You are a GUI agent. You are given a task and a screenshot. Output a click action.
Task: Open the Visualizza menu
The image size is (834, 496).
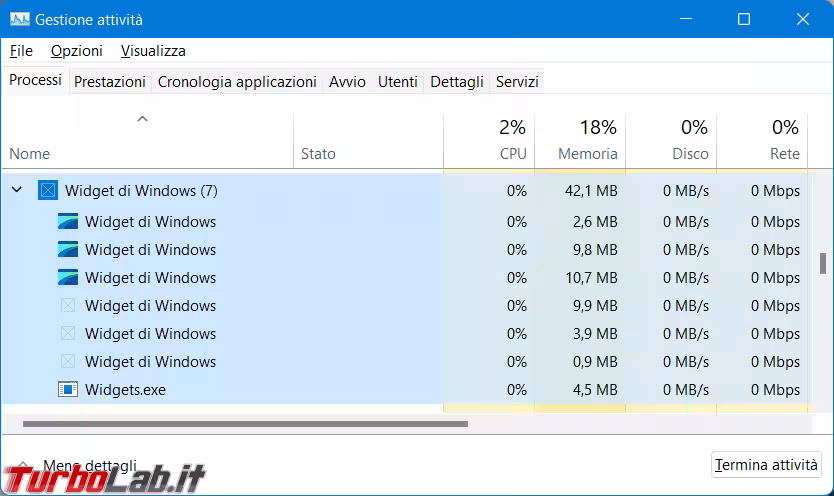153,51
